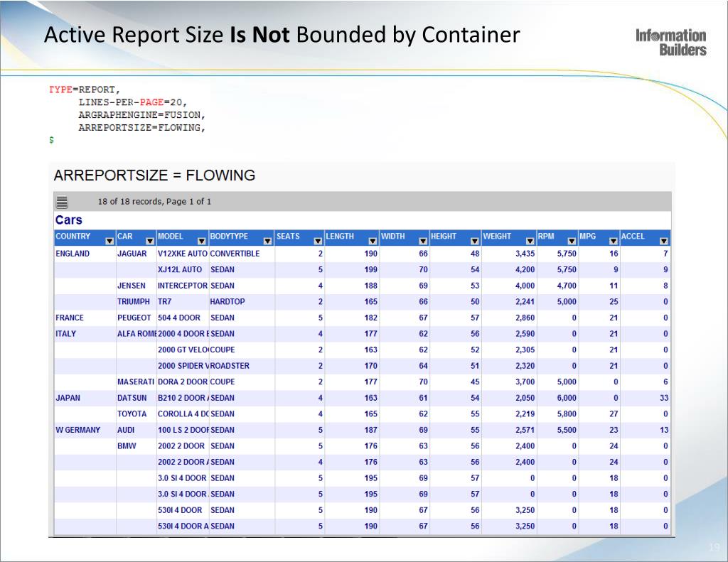The width and height of the screenshot is (728, 562).
Task: Click the '18 of 18 records, Page 1 of 1' text
Action: pos(154,201)
